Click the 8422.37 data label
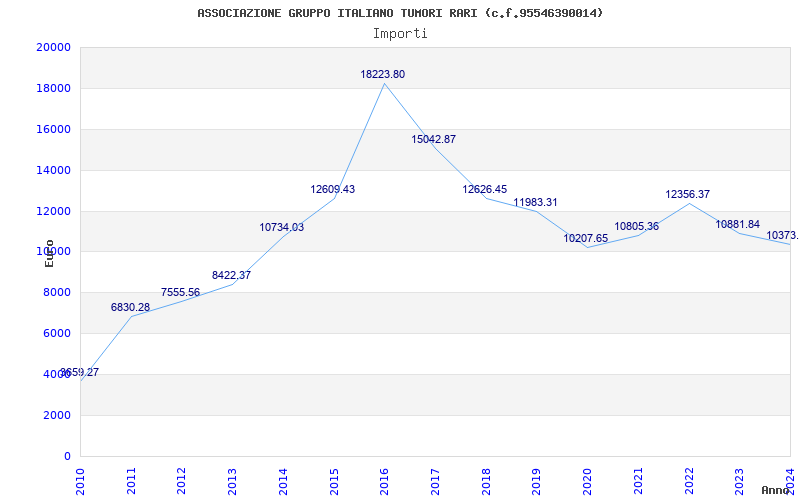Viewport: 800px width, 500px height. (232, 276)
